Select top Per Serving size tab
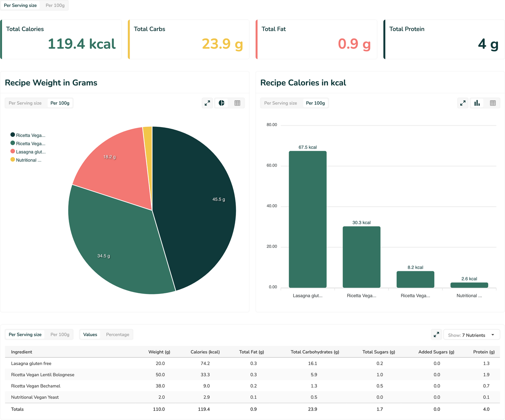505x420 pixels. click(20, 5)
